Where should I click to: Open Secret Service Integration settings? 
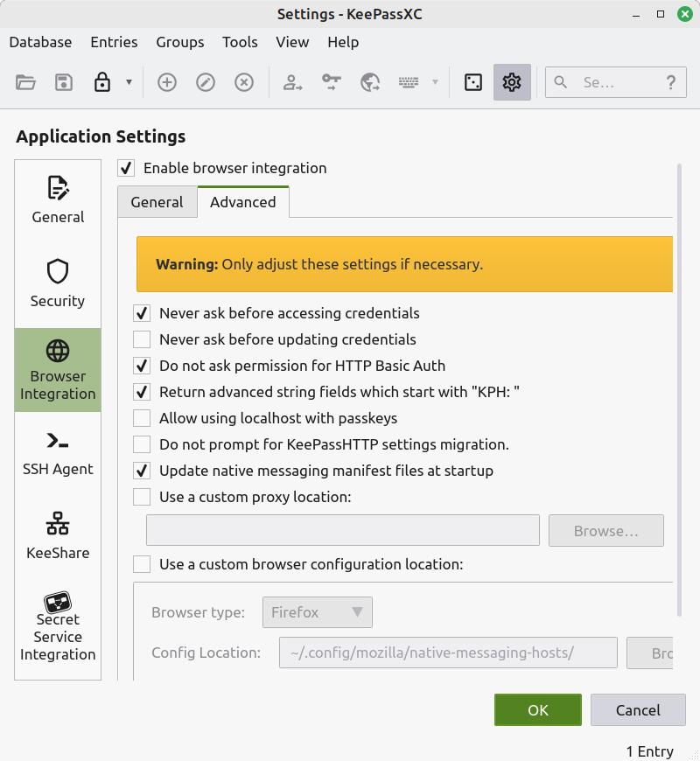[58, 628]
